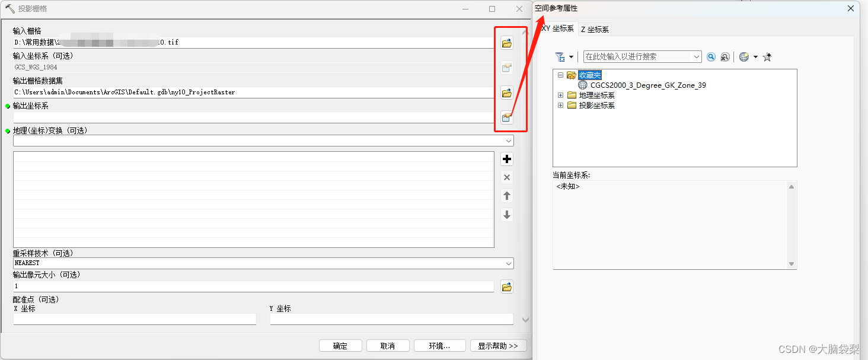Click current coordinate system scrollbar down arrow
The image size is (868, 360).
tap(792, 264)
